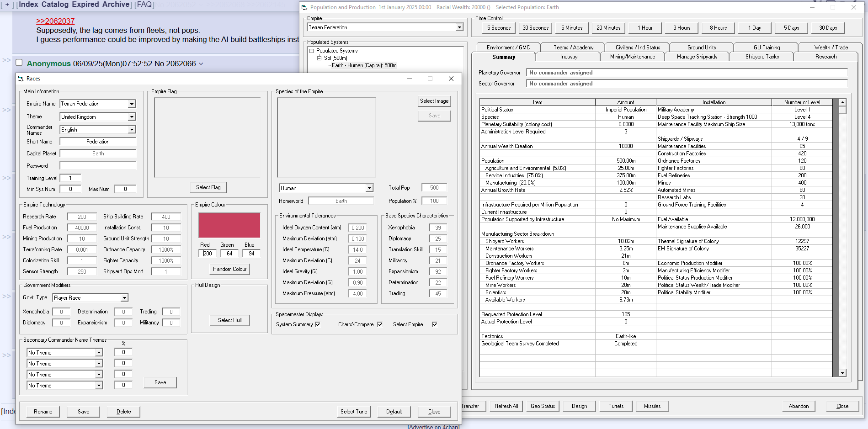Click the Select Tune button
This screenshot has width=868, height=429.
354,412
